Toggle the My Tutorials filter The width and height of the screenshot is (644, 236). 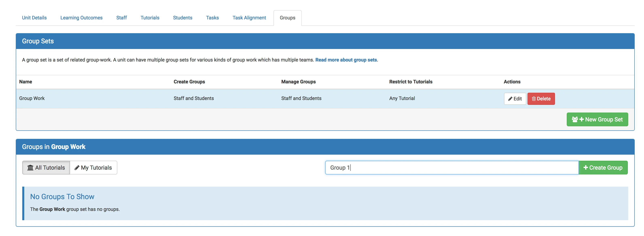coord(93,168)
